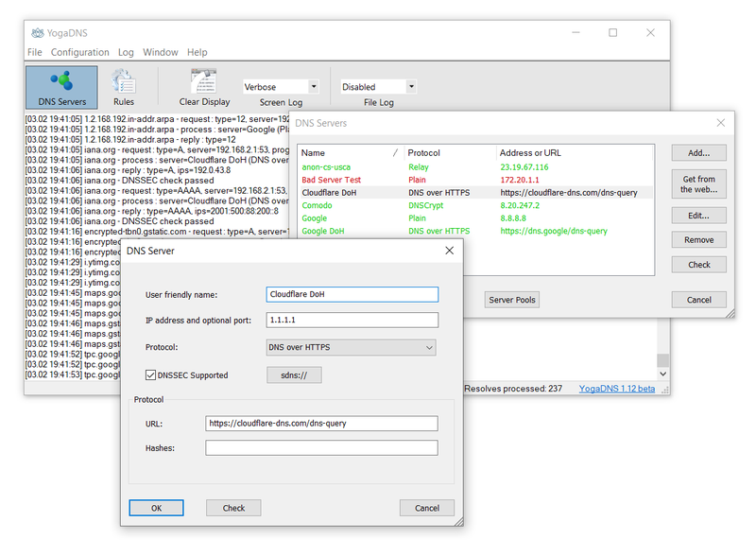Open the Log menu
This screenshot has height=557, width=756.
[126, 53]
